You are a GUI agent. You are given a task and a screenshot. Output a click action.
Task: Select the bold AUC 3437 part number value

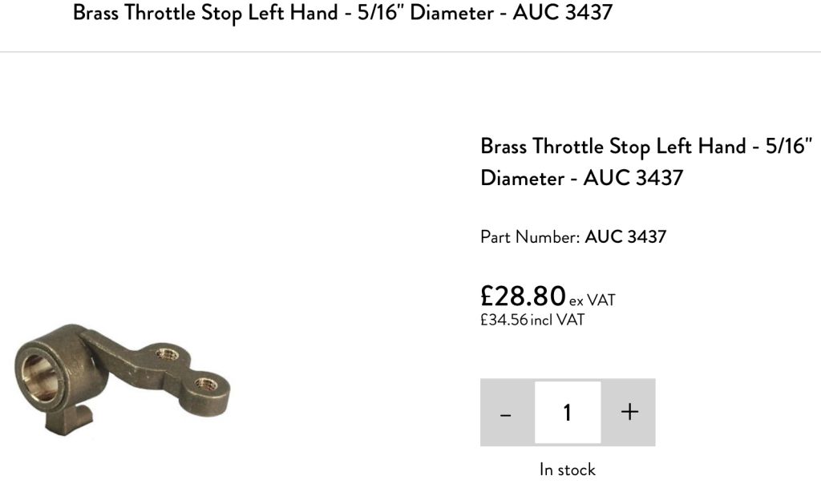point(625,237)
